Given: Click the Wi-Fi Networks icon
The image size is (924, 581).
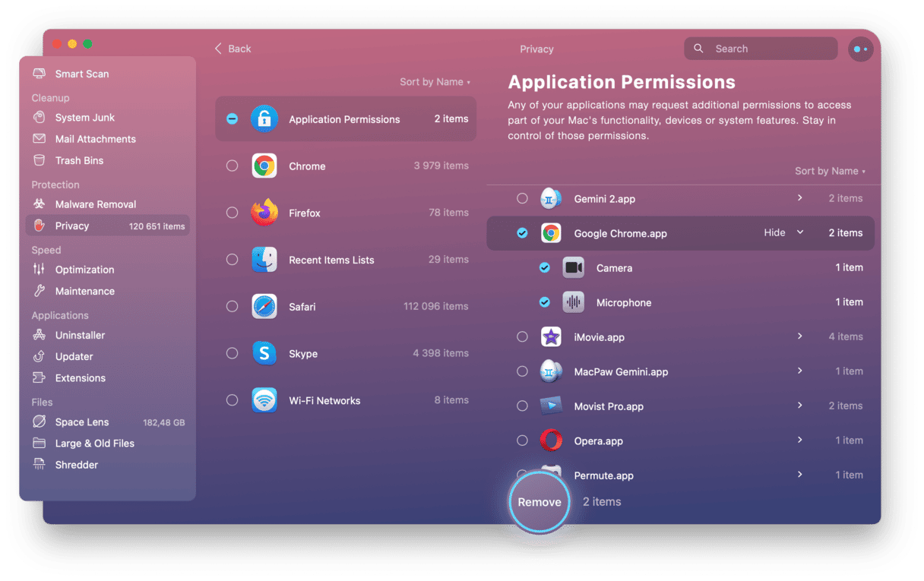Looking at the screenshot, I should (264, 400).
